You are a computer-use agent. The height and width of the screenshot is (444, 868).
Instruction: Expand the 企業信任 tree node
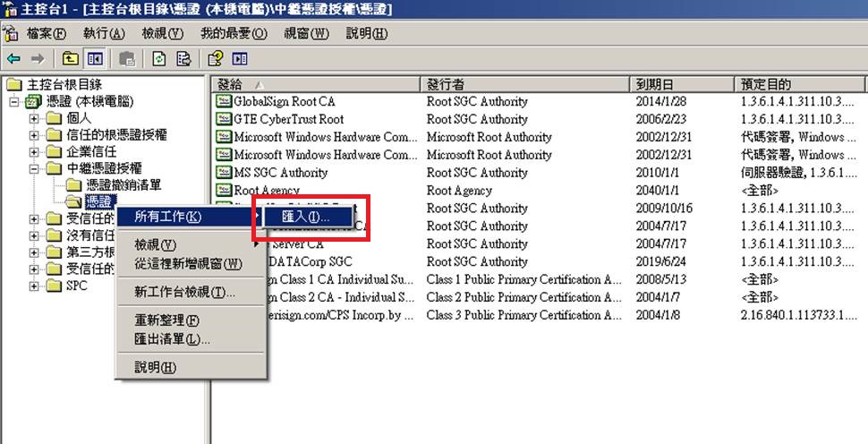click(x=34, y=151)
